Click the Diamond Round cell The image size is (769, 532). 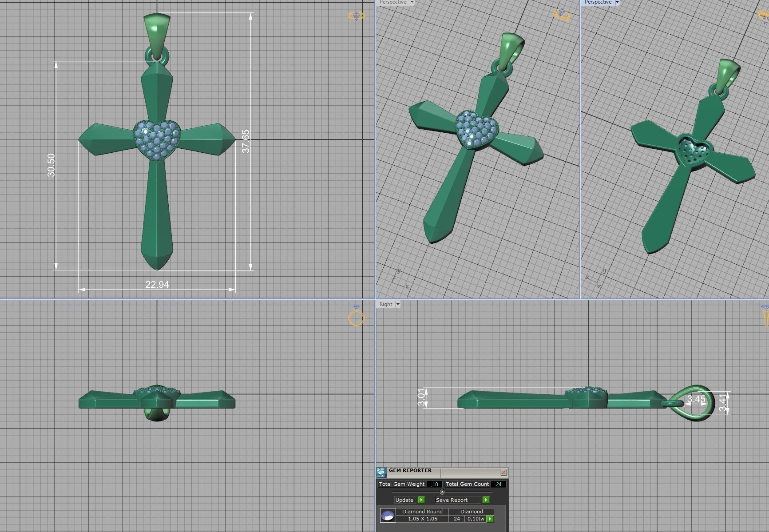pos(422,512)
